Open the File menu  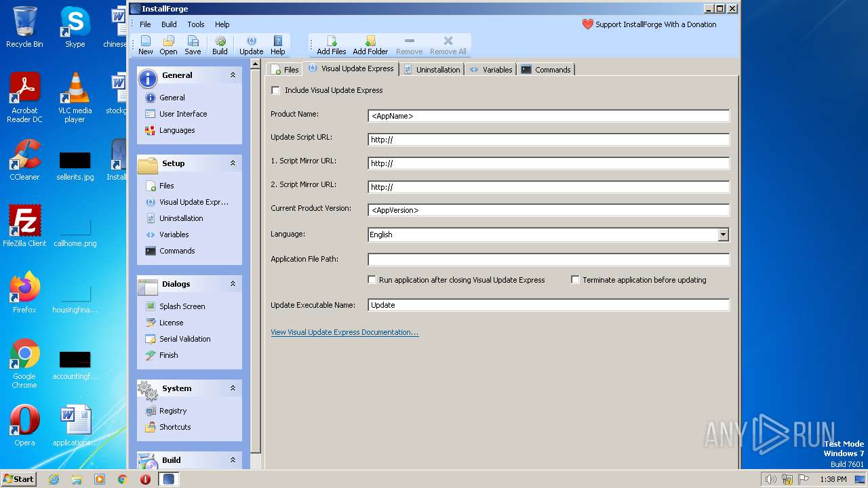145,24
